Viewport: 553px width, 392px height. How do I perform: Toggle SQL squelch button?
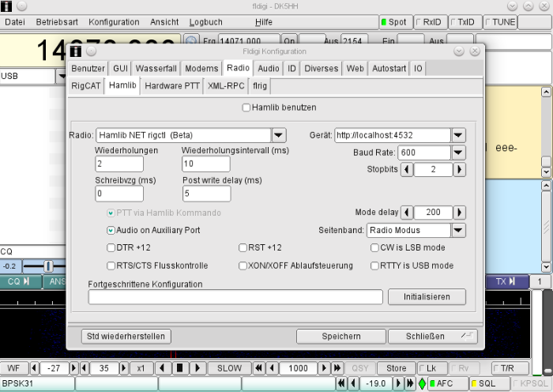tap(490, 383)
